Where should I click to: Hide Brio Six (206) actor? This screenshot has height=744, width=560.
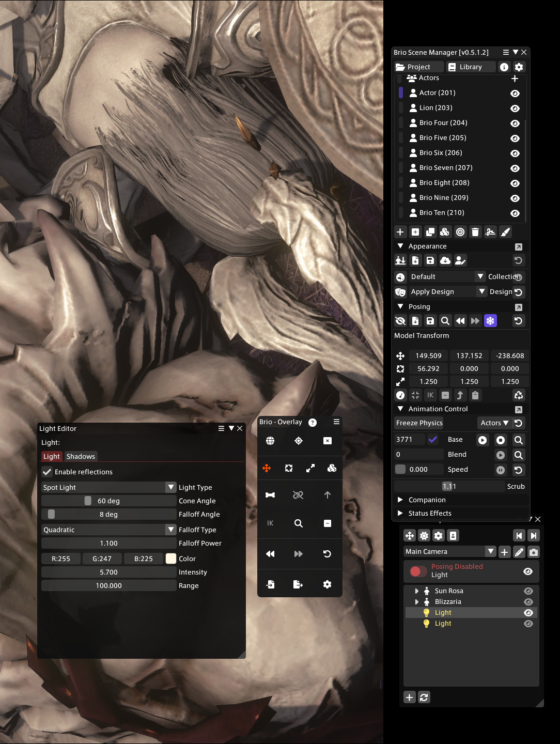[515, 153]
